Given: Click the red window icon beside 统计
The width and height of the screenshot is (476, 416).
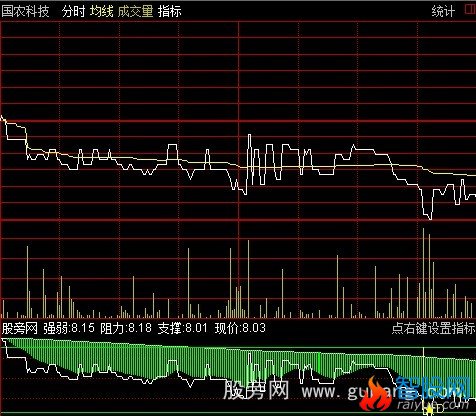Looking at the screenshot, I should click(470, 10).
